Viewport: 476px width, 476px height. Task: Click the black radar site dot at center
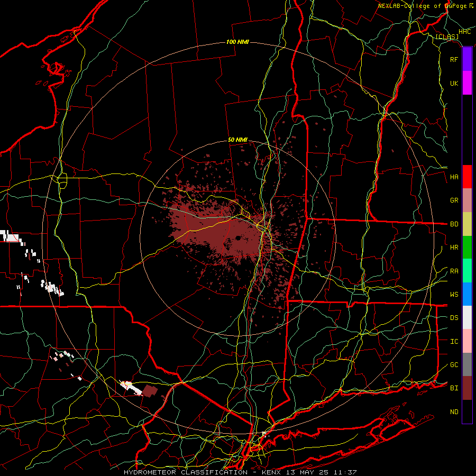pos(238,239)
